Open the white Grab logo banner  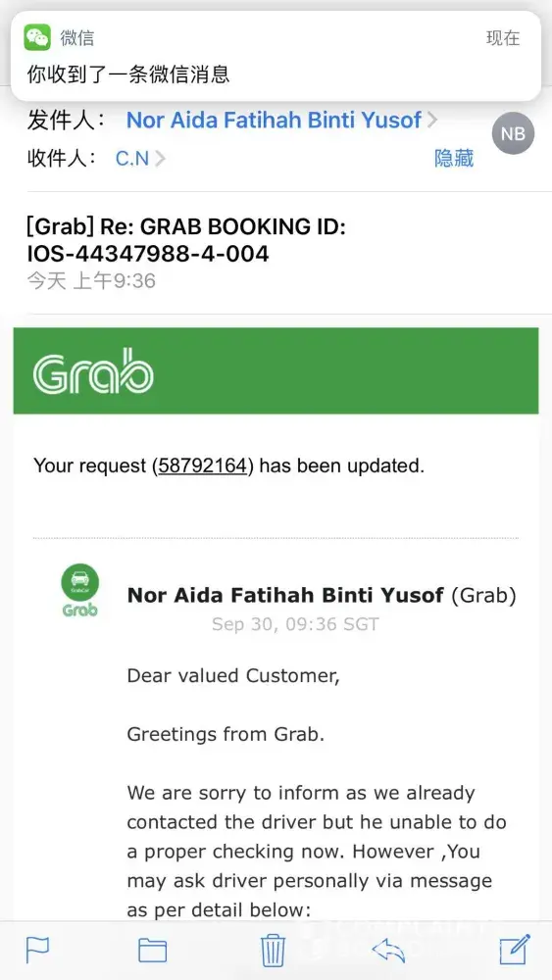pos(276,370)
